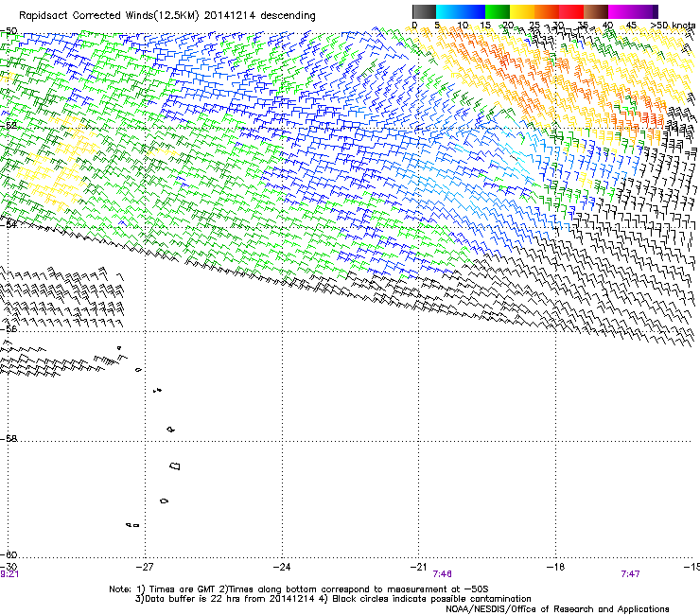The image size is (700, 615).
Task: Click the '-18' longitude axis label
Action: point(555,567)
